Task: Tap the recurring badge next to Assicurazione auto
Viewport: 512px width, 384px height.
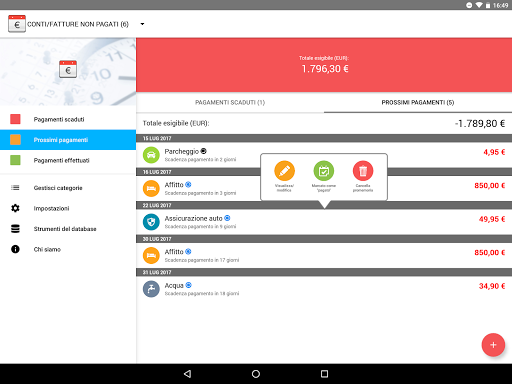Action: click(227, 218)
